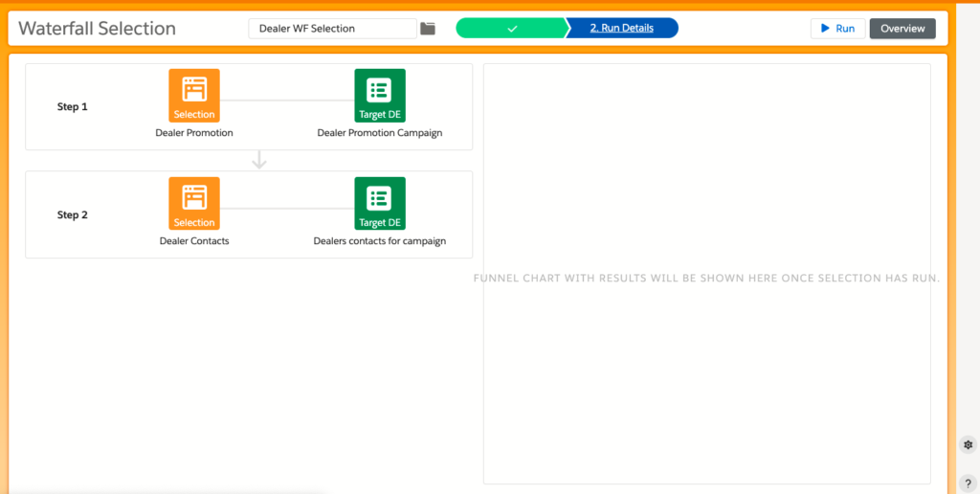Open the settings gear on the right edge
The height and width of the screenshot is (494, 980).
(x=968, y=445)
